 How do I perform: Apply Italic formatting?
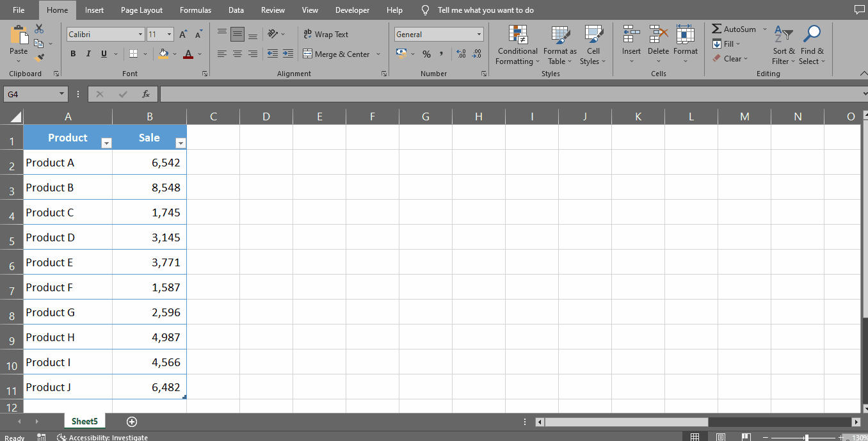point(88,54)
